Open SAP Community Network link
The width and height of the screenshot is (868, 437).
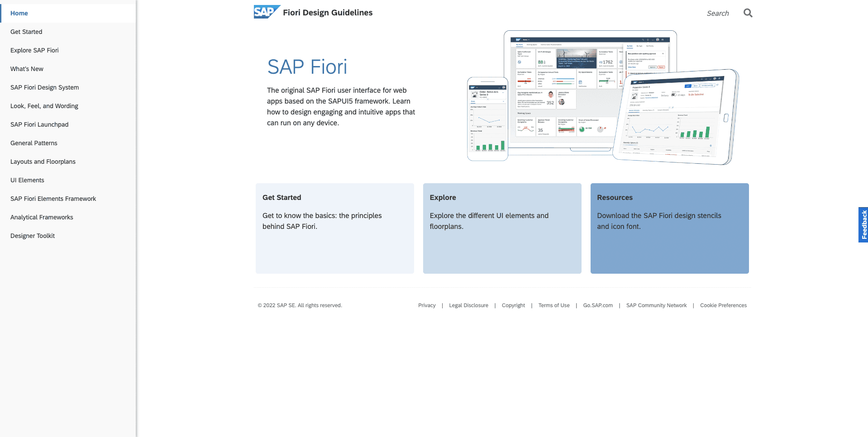(656, 305)
